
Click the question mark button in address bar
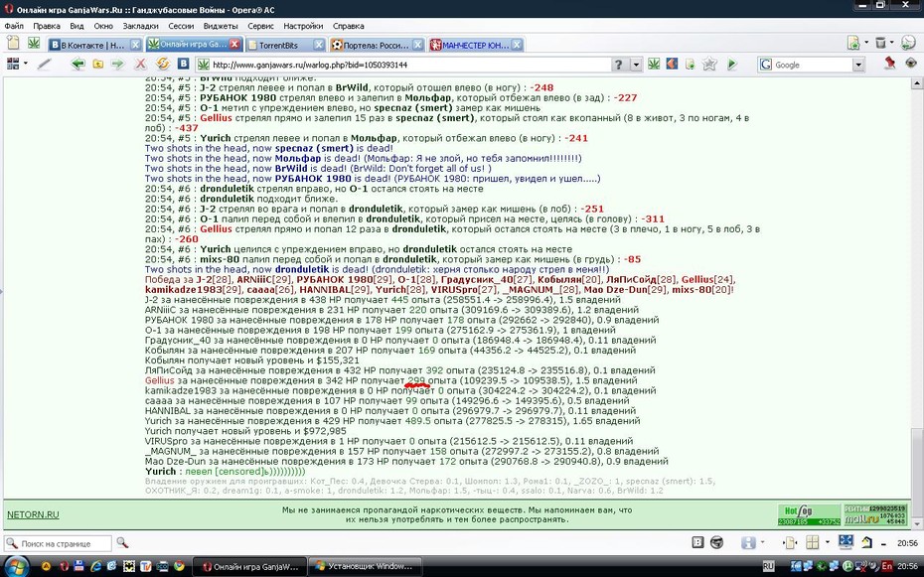click(x=618, y=65)
